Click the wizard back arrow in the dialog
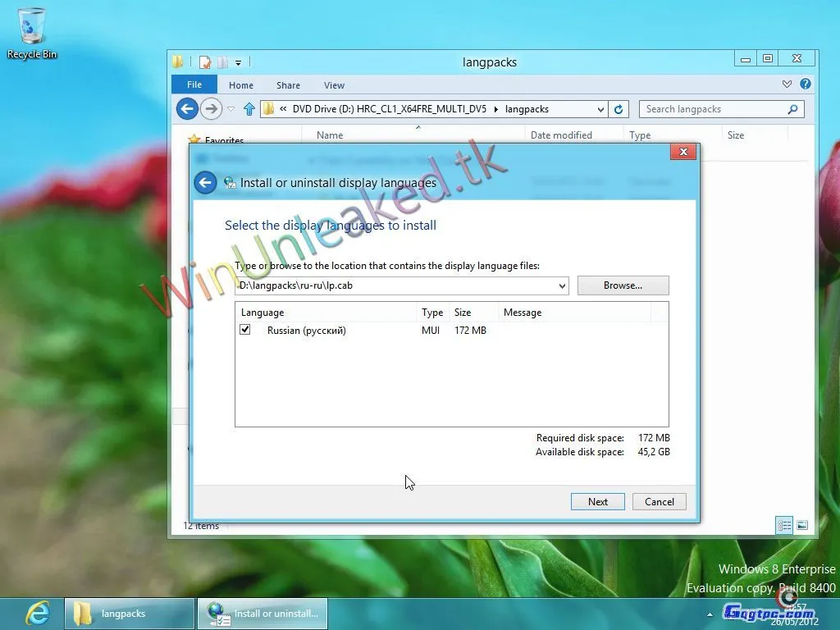The height and width of the screenshot is (630, 840). click(x=205, y=183)
